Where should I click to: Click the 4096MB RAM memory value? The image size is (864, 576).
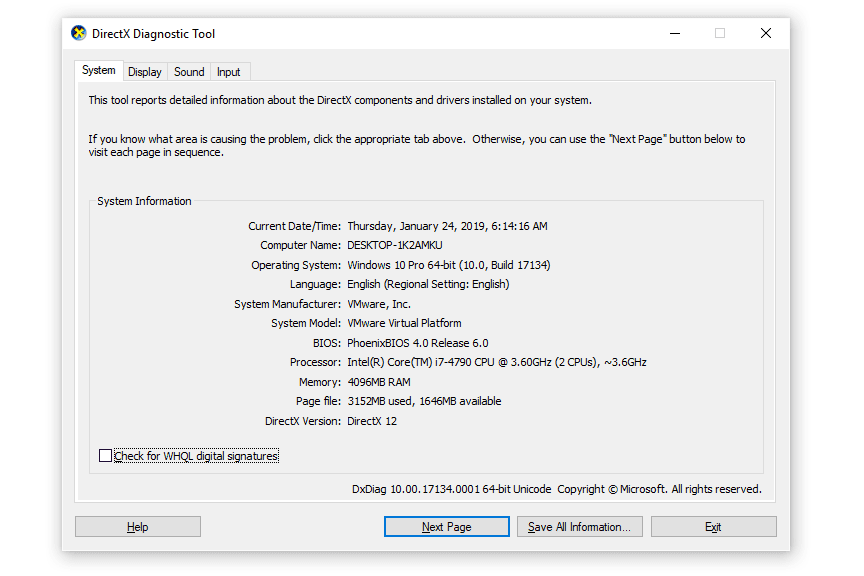(378, 382)
